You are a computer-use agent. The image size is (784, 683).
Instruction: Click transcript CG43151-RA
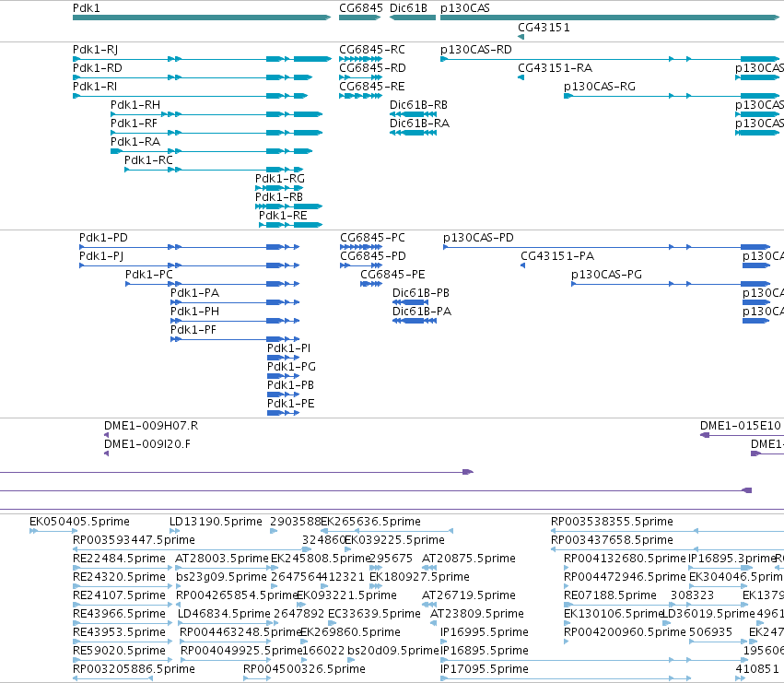(x=555, y=68)
